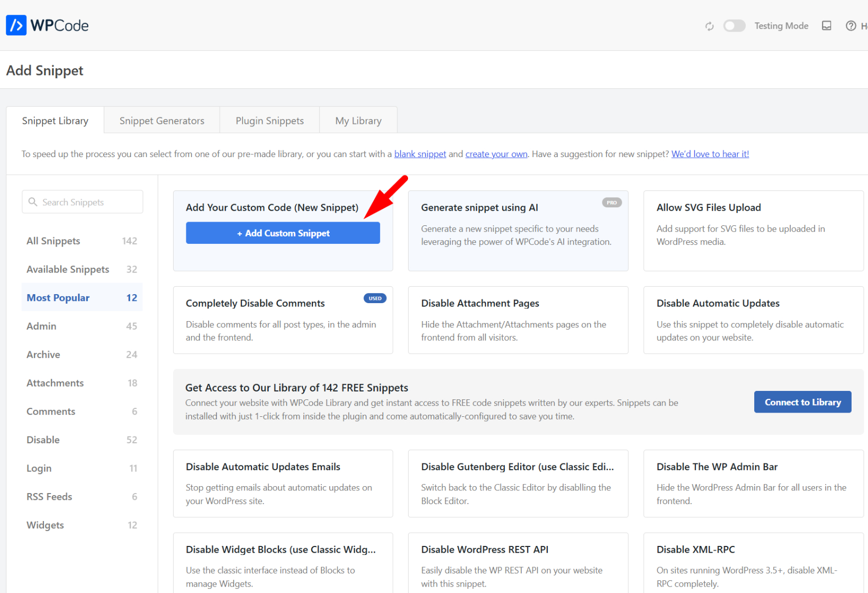Open Disable XML-RPC snippet
This screenshot has width=868, height=593.
coord(753,563)
